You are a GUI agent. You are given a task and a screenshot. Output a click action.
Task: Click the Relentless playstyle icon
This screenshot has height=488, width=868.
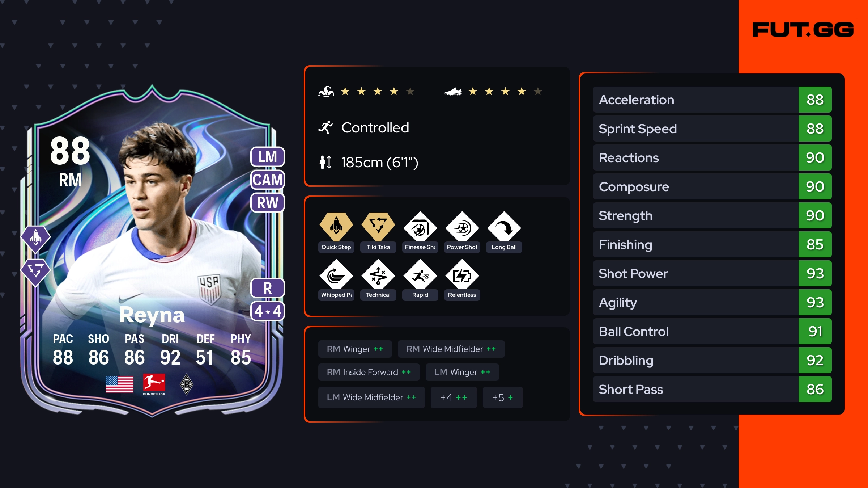click(462, 274)
